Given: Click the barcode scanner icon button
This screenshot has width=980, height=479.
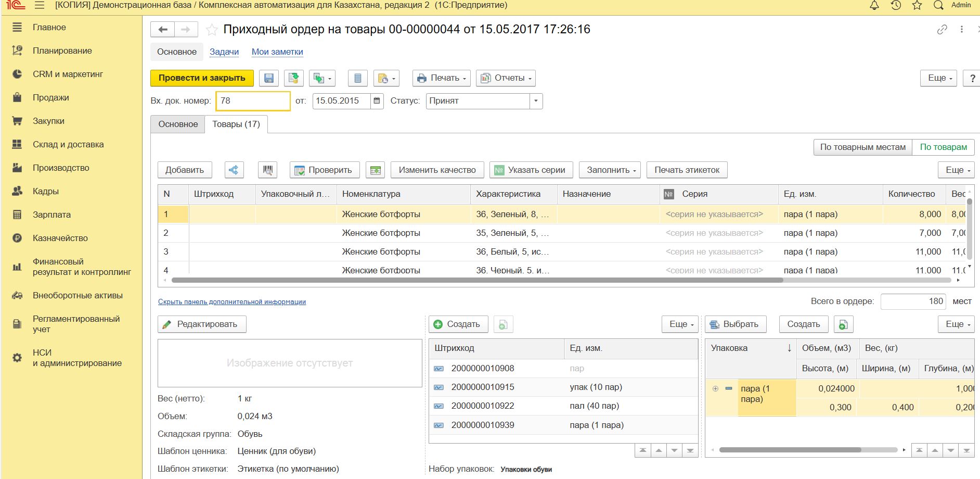Looking at the screenshot, I should pyautogui.click(x=267, y=170).
